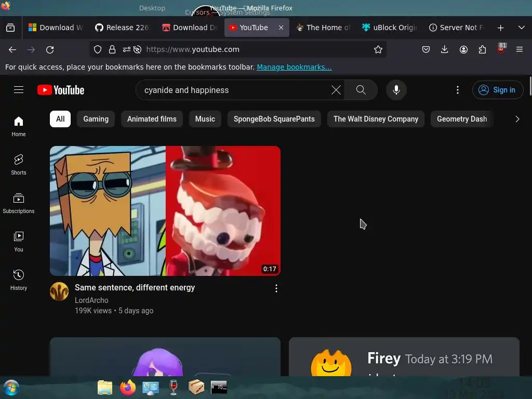Open the purple-haired character video thumbnail
The width and height of the screenshot is (532, 399).
tap(165, 356)
